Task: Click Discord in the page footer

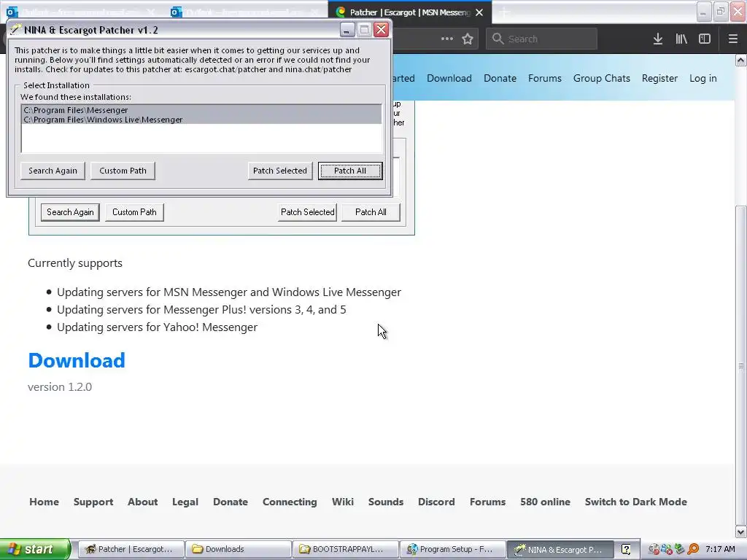Action: click(x=436, y=502)
